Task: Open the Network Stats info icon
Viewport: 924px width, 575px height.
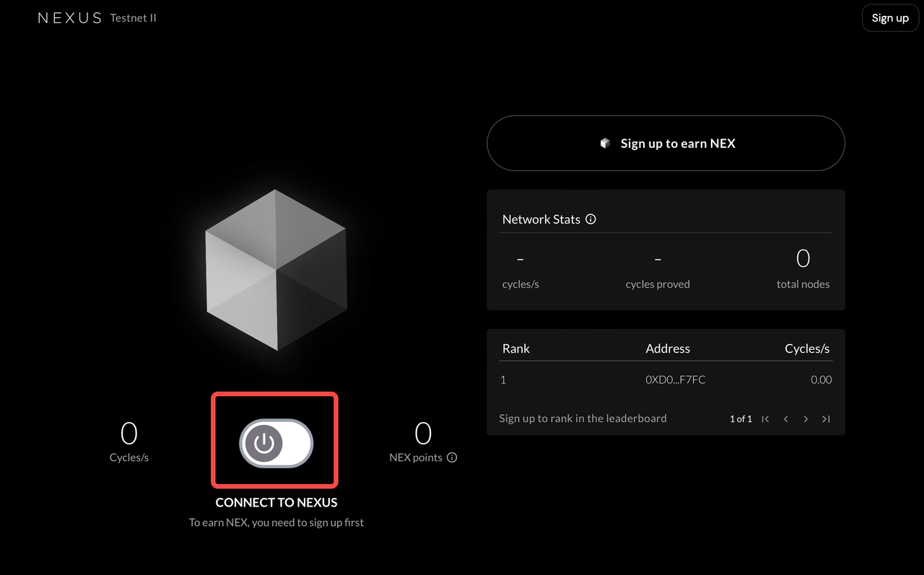Action: (x=590, y=219)
